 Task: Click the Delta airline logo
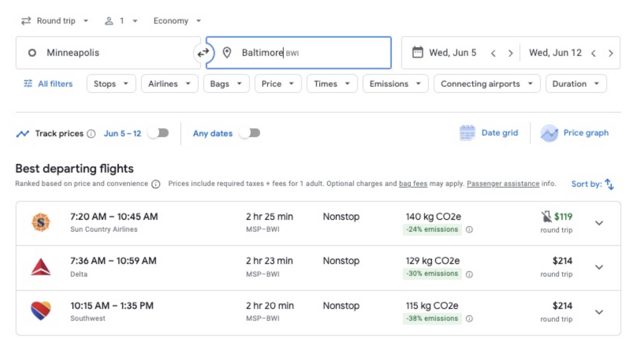point(41,267)
